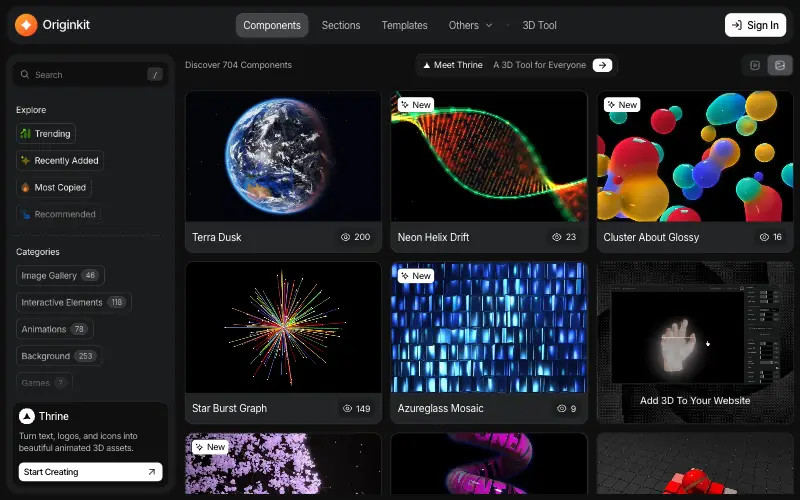The width and height of the screenshot is (800, 500).
Task: Click the sign-in arrow icon
Action: coord(737,25)
